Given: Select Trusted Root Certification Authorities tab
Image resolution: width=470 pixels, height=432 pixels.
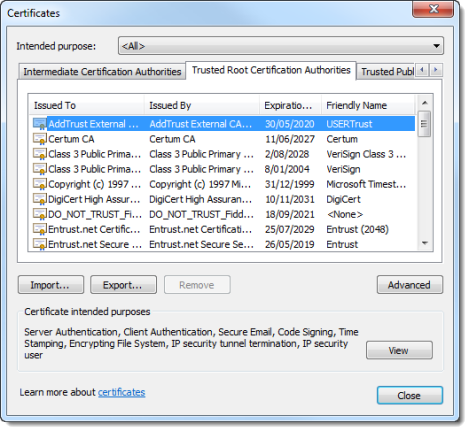Looking at the screenshot, I should coord(271,70).
